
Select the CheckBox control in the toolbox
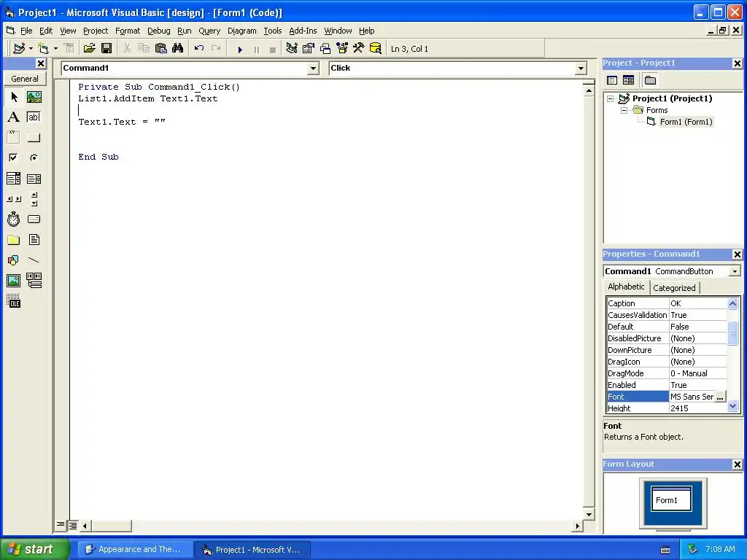[x=14, y=157]
